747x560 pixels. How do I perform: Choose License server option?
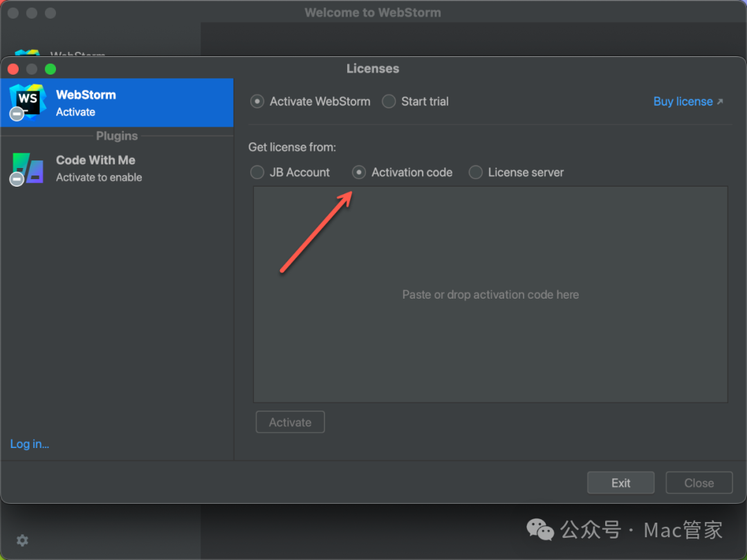(x=475, y=172)
